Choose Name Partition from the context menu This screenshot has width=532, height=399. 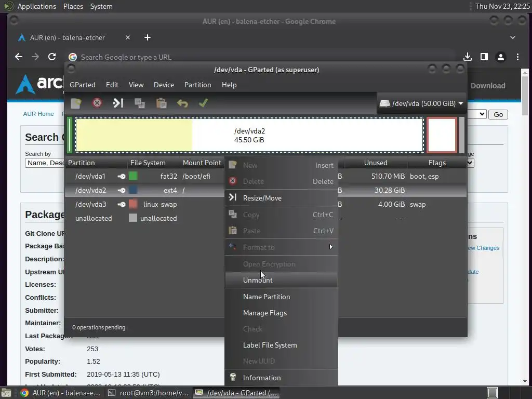tap(281, 297)
